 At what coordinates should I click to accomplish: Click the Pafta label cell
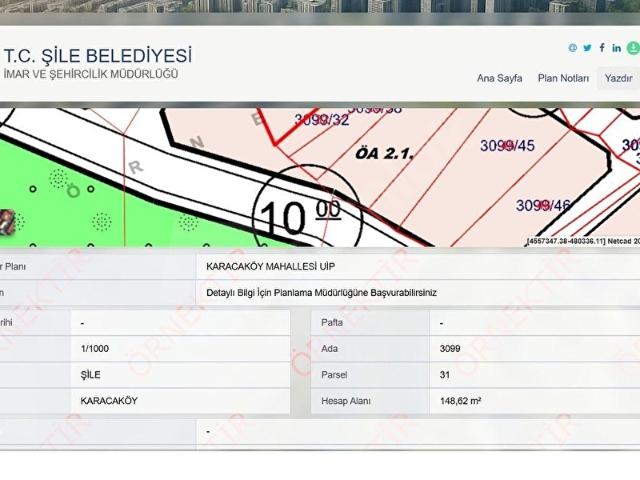(x=370, y=322)
